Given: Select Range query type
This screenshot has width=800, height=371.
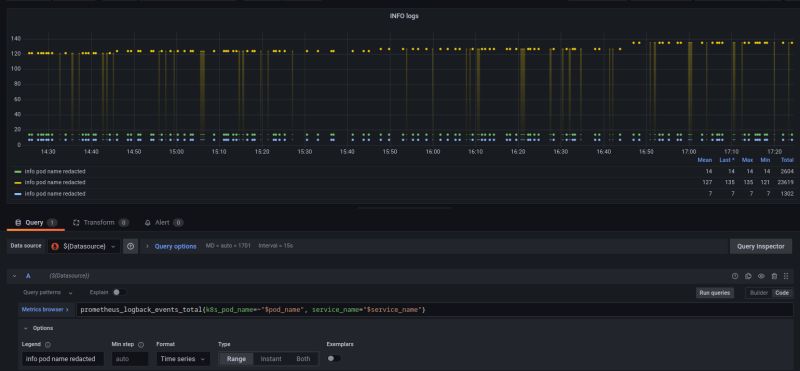Looking at the screenshot, I should coord(236,359).
